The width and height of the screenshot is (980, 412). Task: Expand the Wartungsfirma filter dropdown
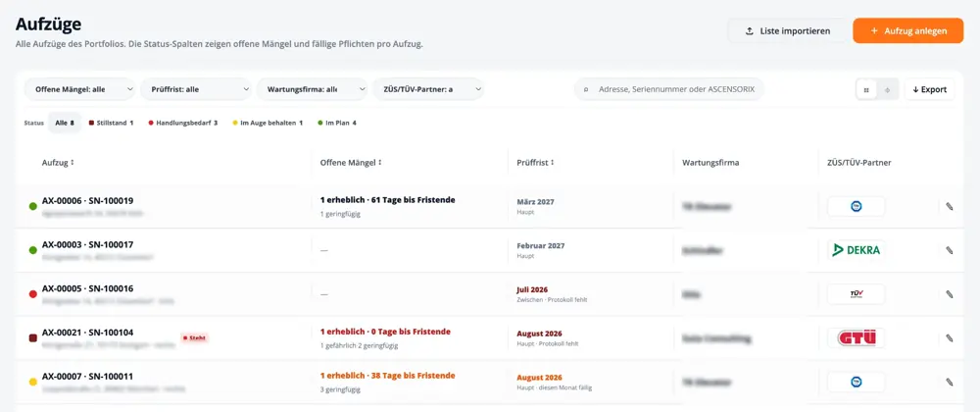click(312, 89)
